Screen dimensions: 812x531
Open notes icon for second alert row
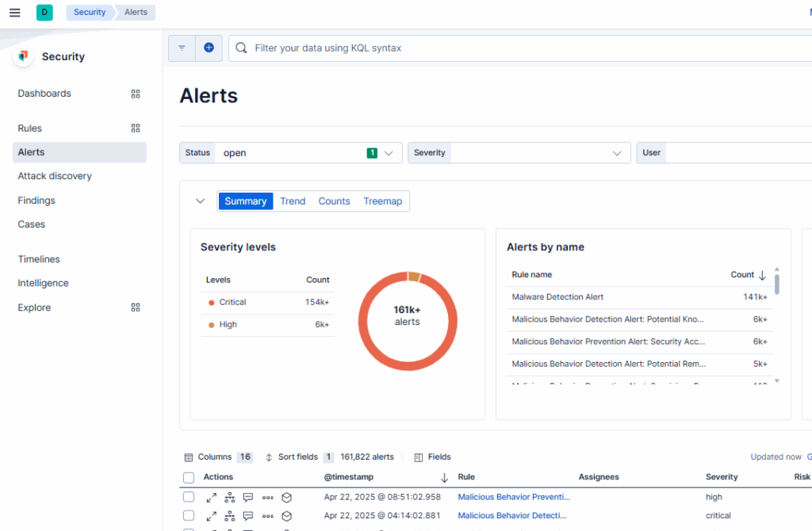[x=248, y=516]
